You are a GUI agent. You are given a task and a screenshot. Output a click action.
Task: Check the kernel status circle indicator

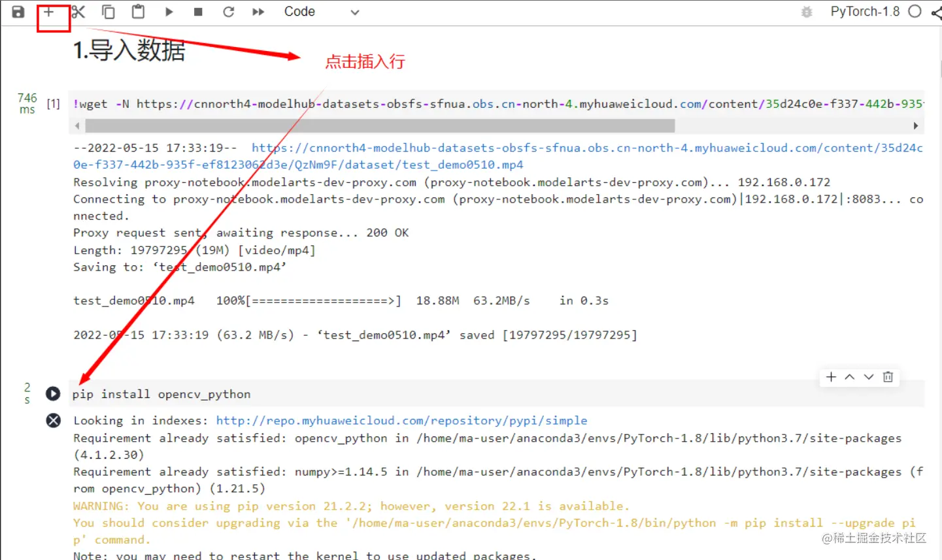tap(915, 11)
